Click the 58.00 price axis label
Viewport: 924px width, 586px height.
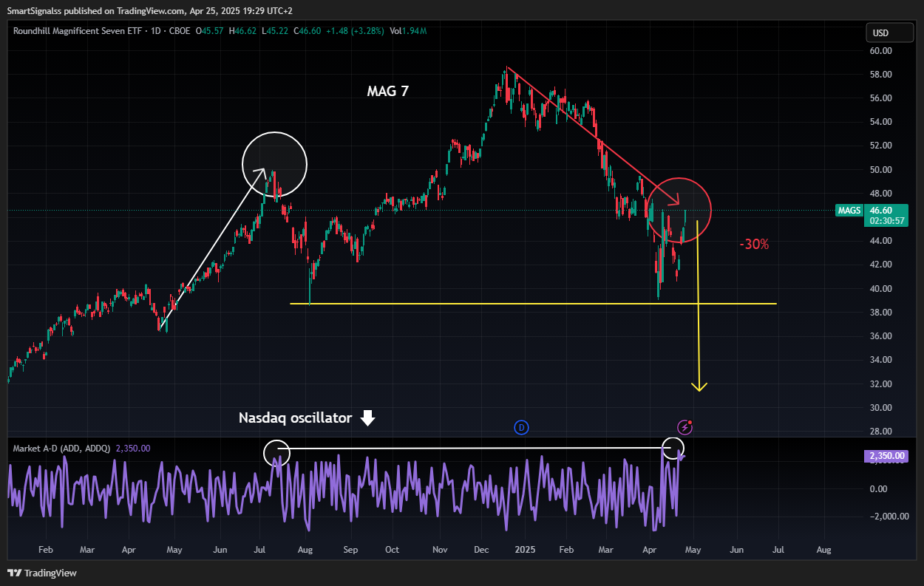pos(881,75)
